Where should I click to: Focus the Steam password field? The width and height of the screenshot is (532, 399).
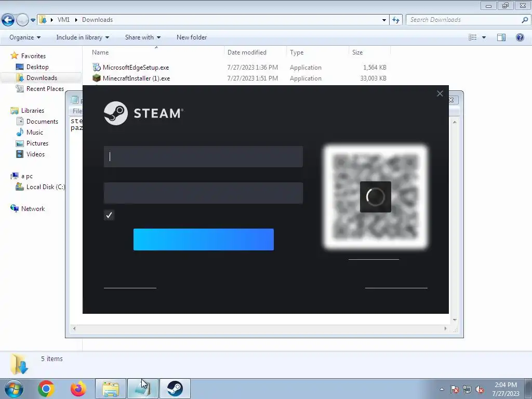click(x=203, y=193)
